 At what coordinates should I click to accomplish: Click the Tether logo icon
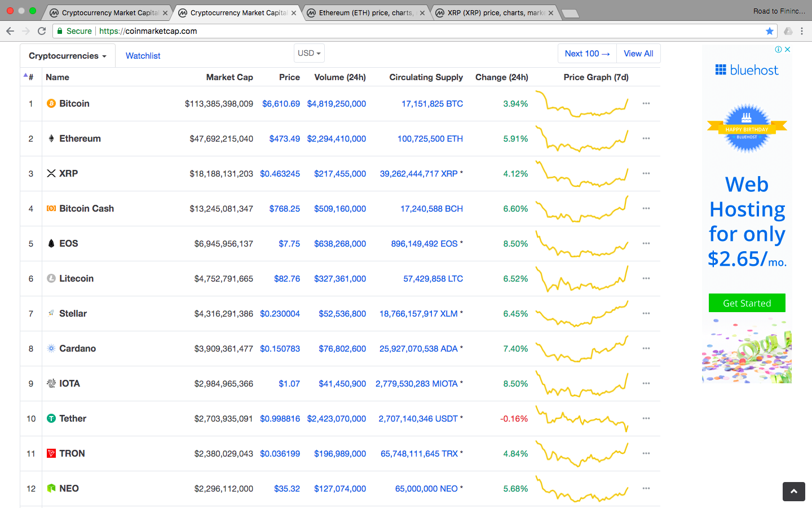51,418
